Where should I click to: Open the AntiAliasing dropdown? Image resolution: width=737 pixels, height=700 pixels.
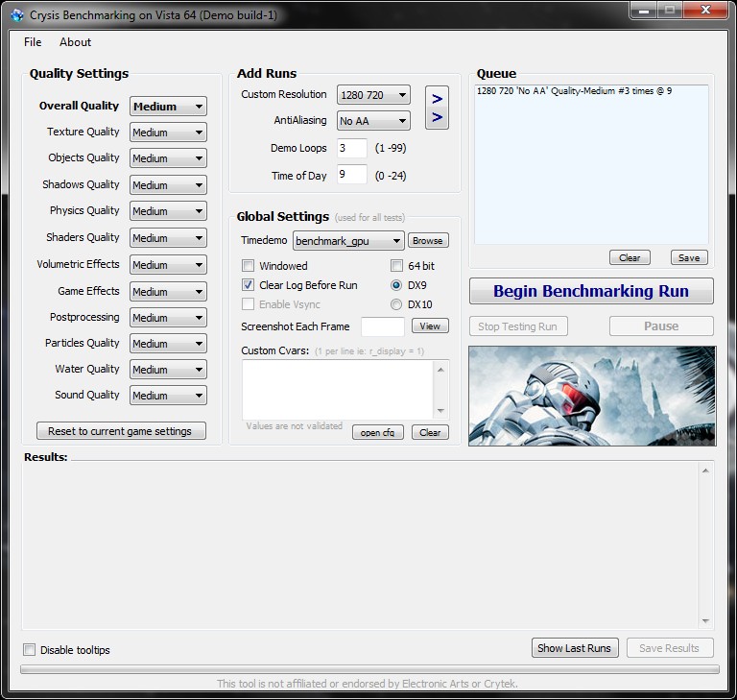pyautogui.click(x=373, y=121)
